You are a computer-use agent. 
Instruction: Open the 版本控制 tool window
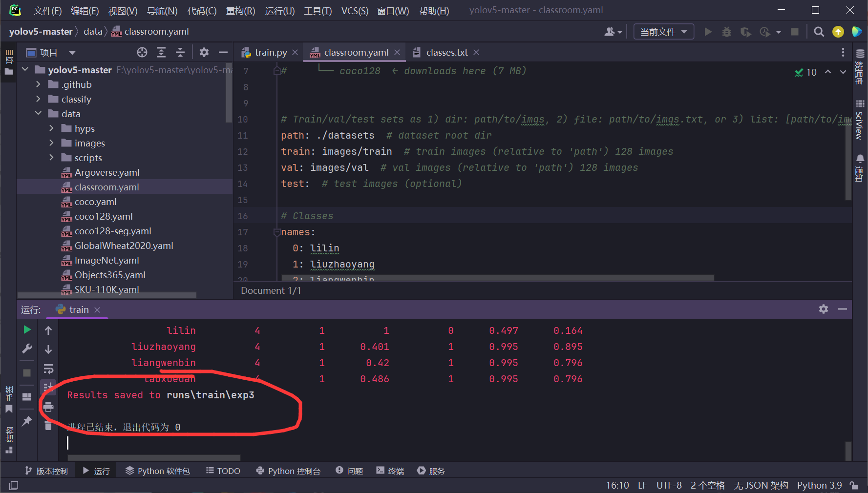click(x=46, y=471)
